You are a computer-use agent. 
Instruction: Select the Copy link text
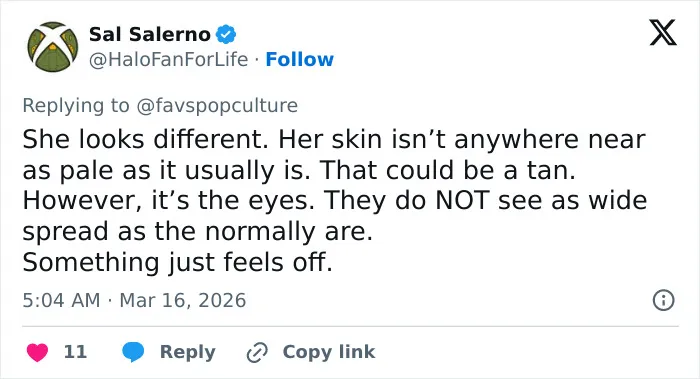329,352
